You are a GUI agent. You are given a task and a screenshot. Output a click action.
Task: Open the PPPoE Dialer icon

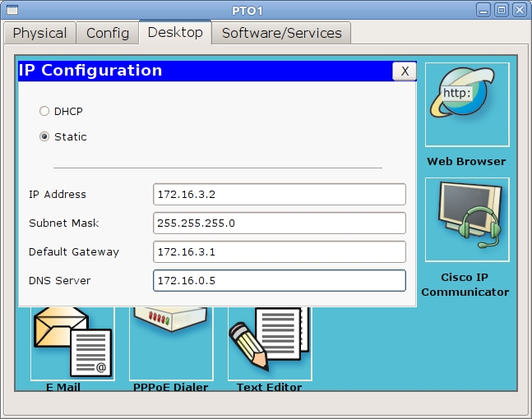171,343
